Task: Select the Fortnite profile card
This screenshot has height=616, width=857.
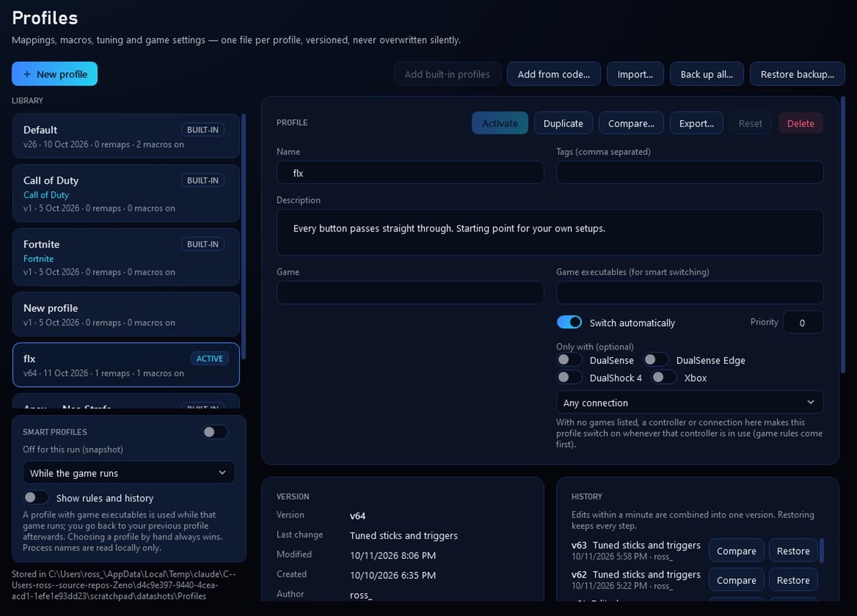Action: coord(126,257)
